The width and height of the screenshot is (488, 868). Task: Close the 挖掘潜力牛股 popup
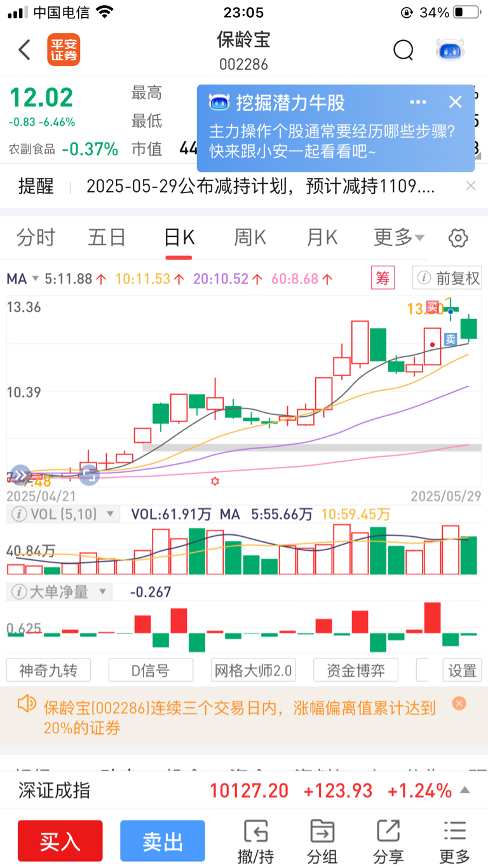(455, 102)
